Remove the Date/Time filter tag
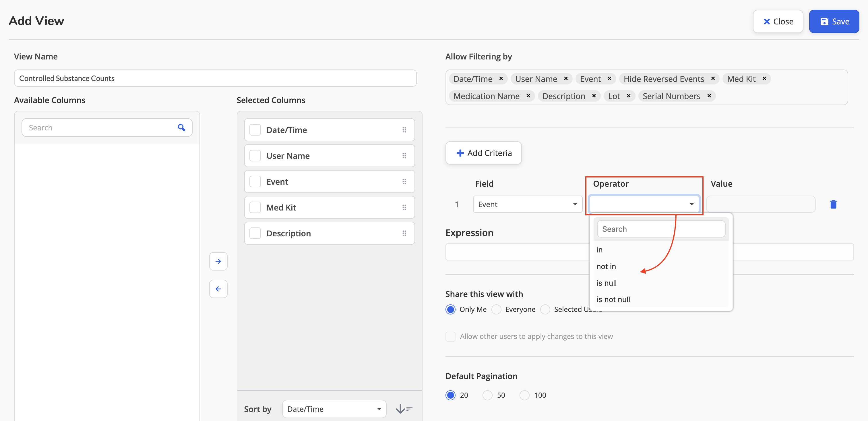Screen dimensions: 868x421 pos(501,78)
